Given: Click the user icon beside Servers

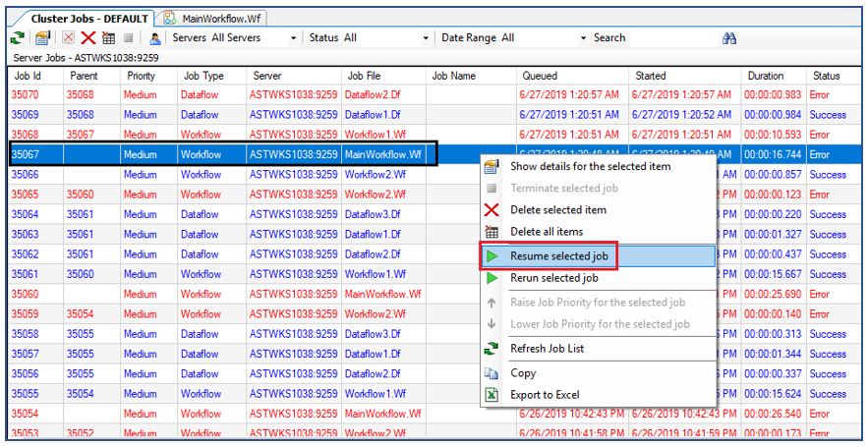Looking at the screenshot, I should pos(154,38).
